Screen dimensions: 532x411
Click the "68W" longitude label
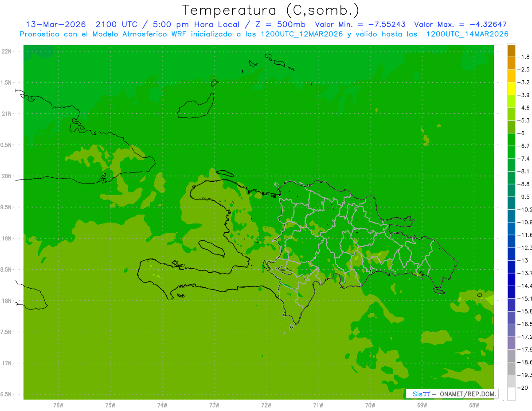pos(474,405)
